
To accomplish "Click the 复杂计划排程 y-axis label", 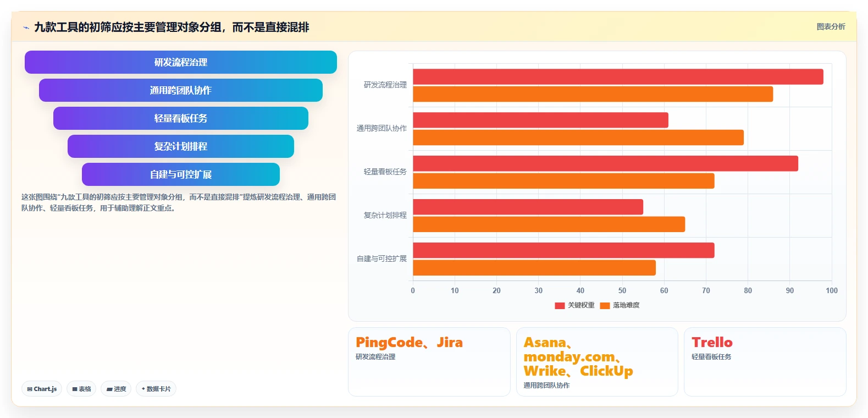I will click(x=385, y=215).
